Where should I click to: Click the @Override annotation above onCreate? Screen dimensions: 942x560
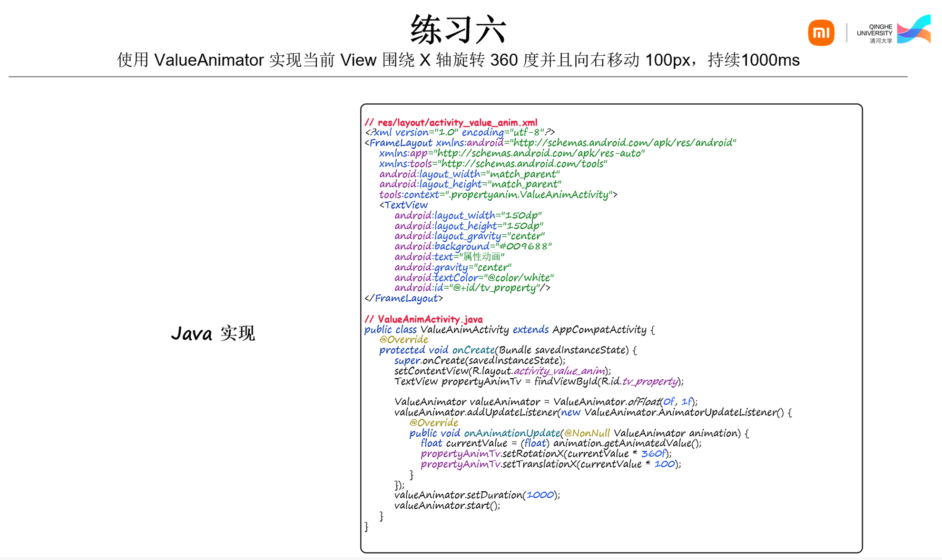(403, 339)
